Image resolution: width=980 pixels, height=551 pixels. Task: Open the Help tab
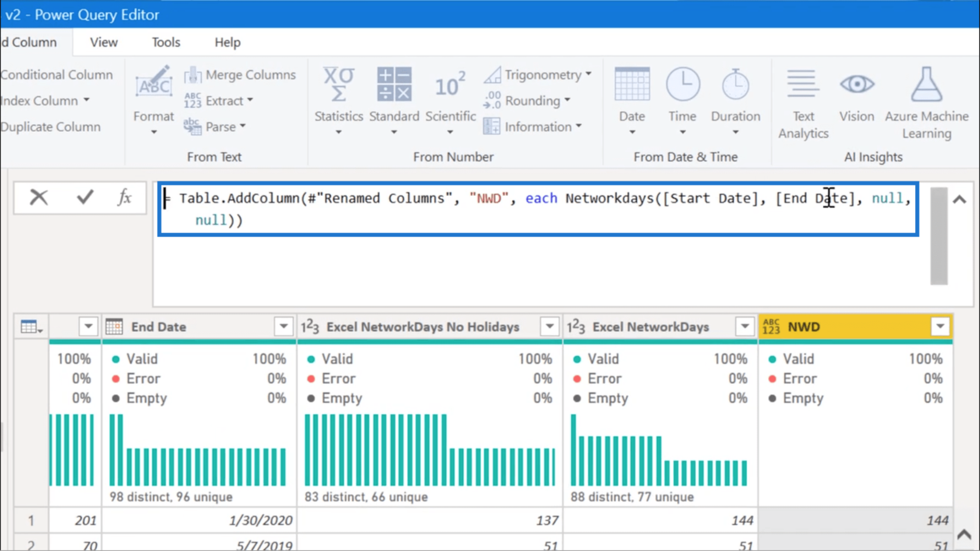click(228, 43)
